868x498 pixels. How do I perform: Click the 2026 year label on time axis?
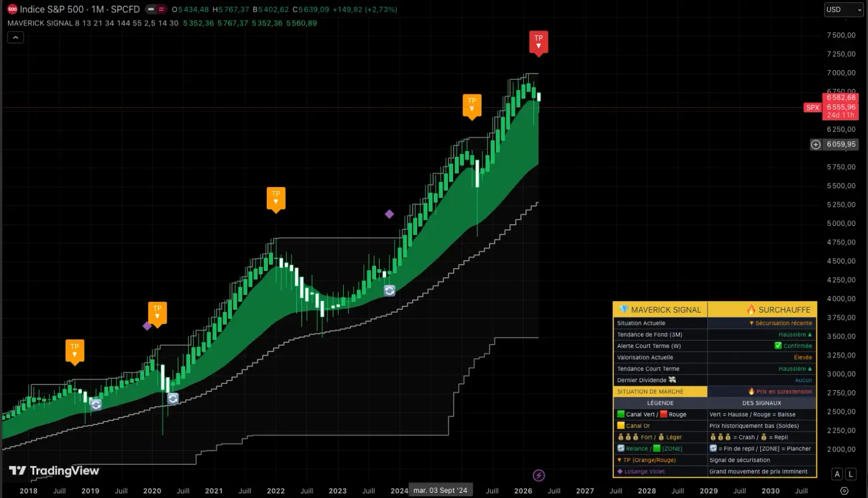pyautogui.click(x=523, y=490)
